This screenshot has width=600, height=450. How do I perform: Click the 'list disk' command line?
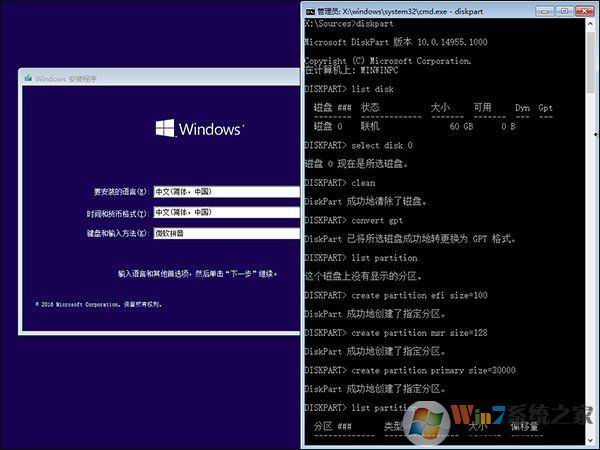[x=349, y=89]
